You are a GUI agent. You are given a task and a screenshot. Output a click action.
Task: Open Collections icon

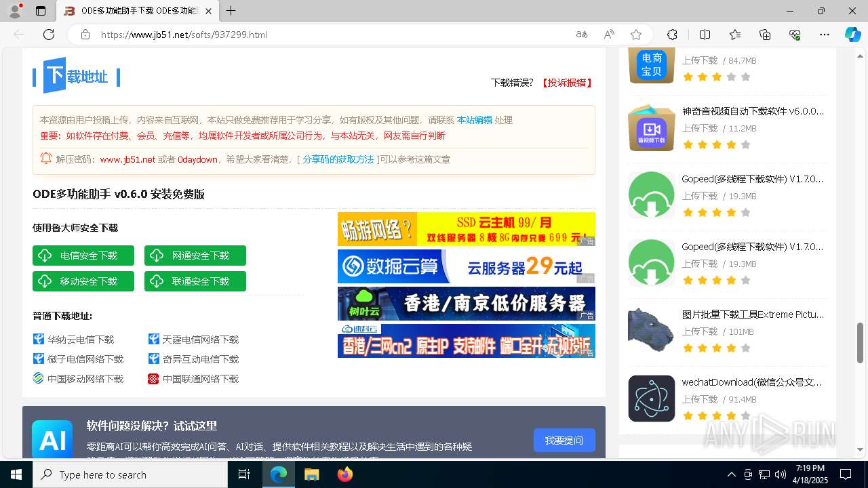[765, 35]
